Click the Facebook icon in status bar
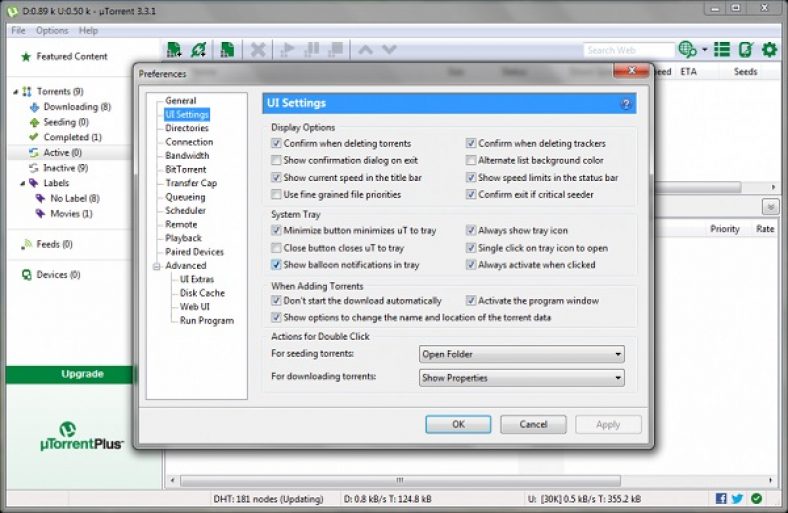Image resolution: width=788 pixels, height=513 pixels. tap(721, 498)
